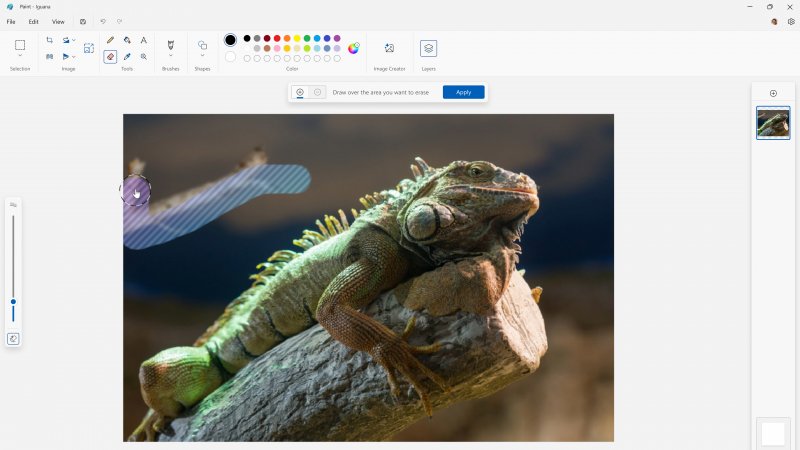
Task: Choose the Fill bucket tool
Action: [x=127, y=40]
